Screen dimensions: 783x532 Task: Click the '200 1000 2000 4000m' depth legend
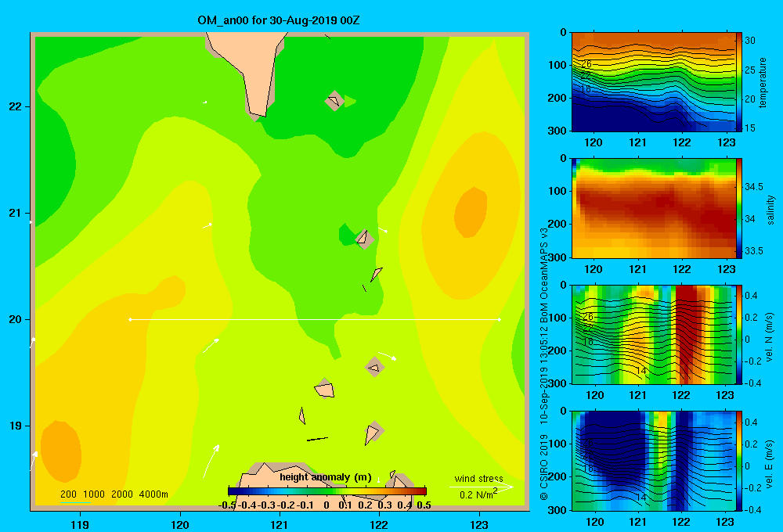(x=114, y=494)
